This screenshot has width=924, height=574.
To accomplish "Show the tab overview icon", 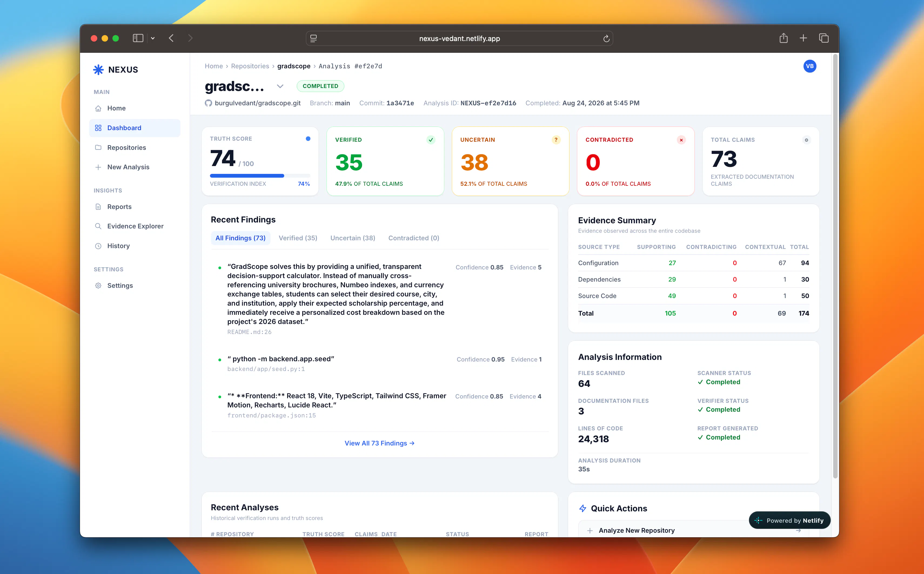I will pos(824,38).
